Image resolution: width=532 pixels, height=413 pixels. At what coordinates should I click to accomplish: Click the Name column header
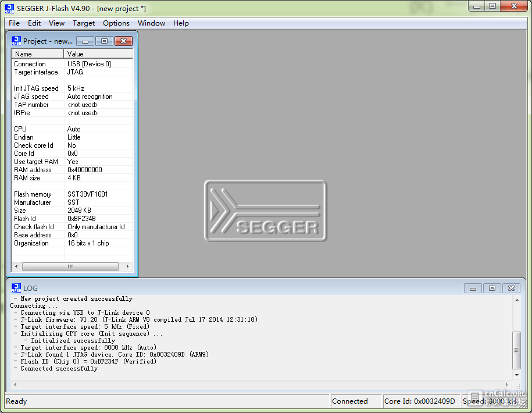pyautogui.click(x=38, y=54)
